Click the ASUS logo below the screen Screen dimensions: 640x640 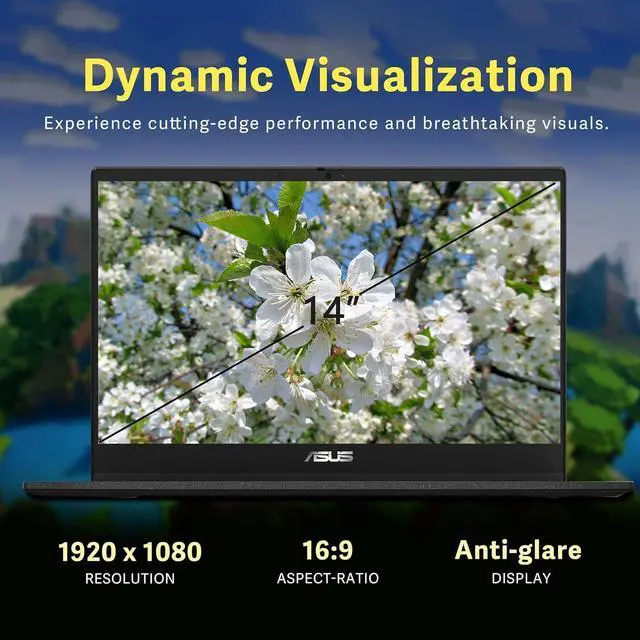pyautogui.click(x=328, y=457)
